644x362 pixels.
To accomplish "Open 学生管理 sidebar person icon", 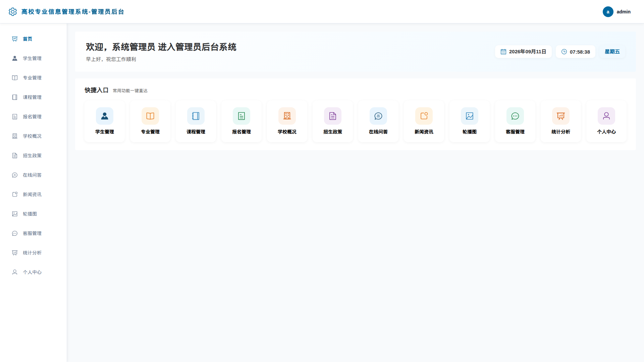I will pyautogui.click(x=15, y=58).
